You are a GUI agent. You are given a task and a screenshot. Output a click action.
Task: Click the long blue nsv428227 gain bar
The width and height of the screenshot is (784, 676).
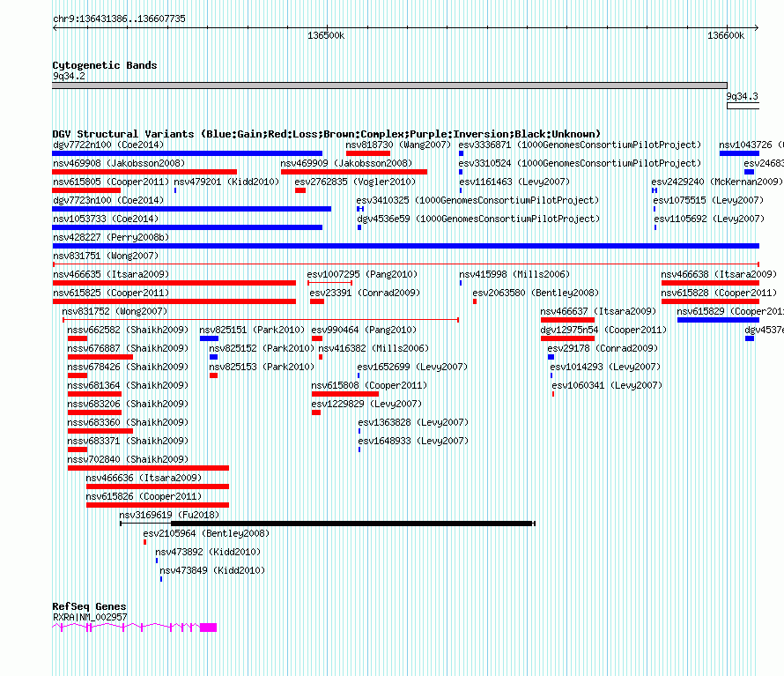coord(405,246)
